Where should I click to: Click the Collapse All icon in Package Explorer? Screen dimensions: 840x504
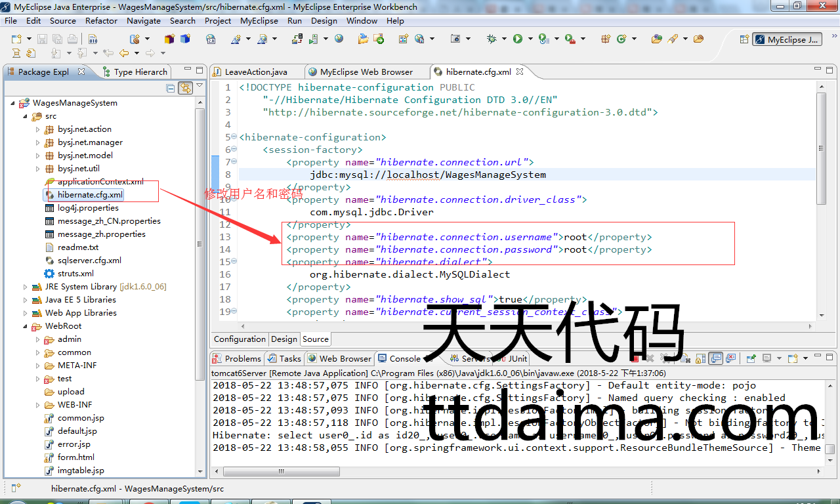click(171, 88)
